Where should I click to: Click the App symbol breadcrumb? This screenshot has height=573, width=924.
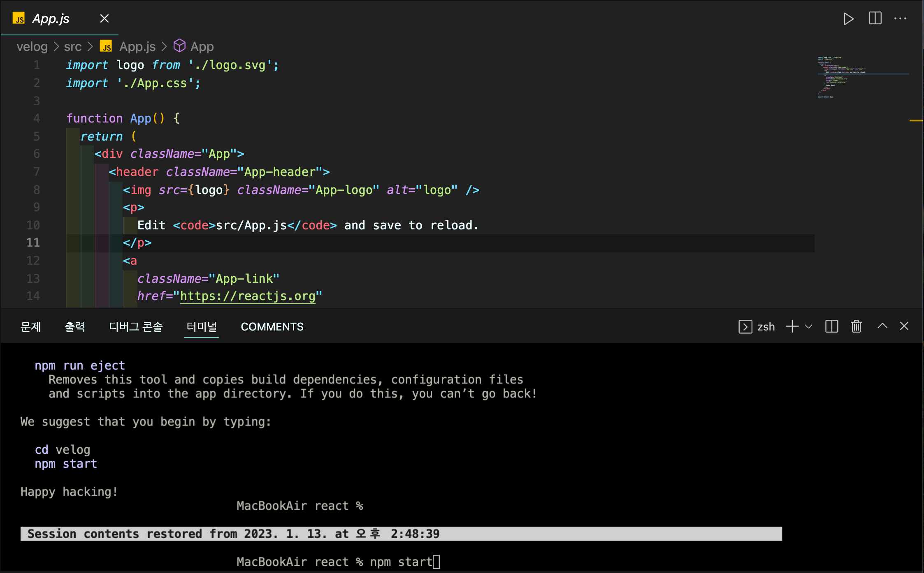202,46
